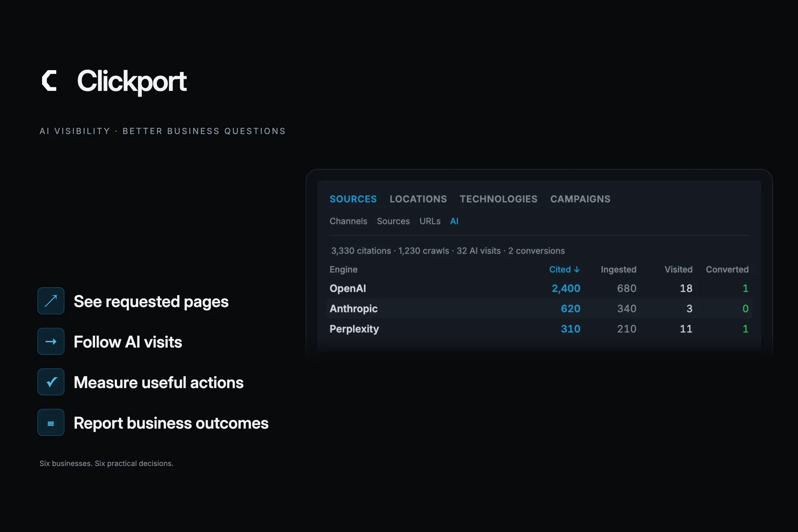Click the Clickport C logo mark
The image size is (798, 532).
(x=49, y=81)
